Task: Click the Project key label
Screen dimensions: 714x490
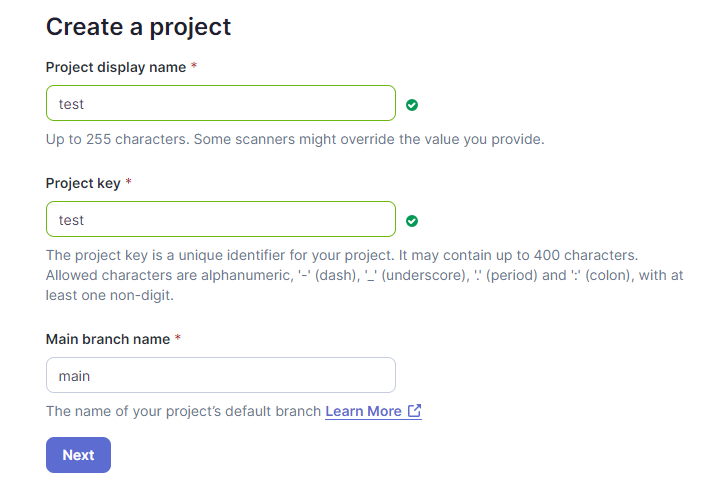Action: [x=83, y=183]
